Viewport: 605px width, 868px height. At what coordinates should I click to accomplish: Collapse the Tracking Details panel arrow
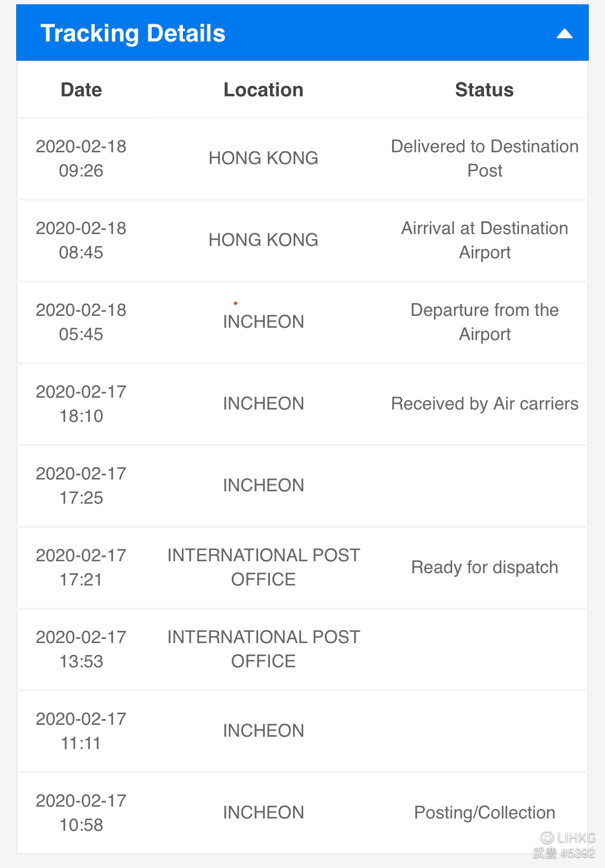(564, 34)
